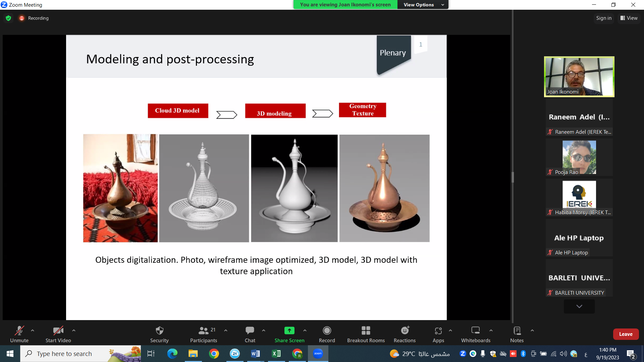
Task: Expand the View Options dropdown
Action: click(x=423, y=5)
